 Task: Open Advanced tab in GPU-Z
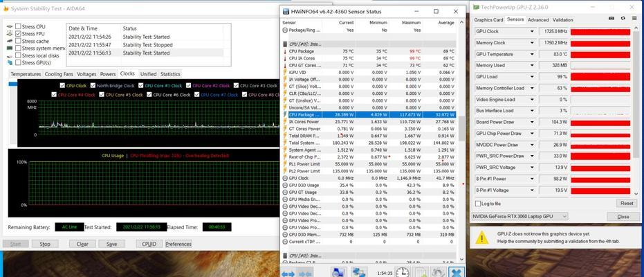click(538, 19)
